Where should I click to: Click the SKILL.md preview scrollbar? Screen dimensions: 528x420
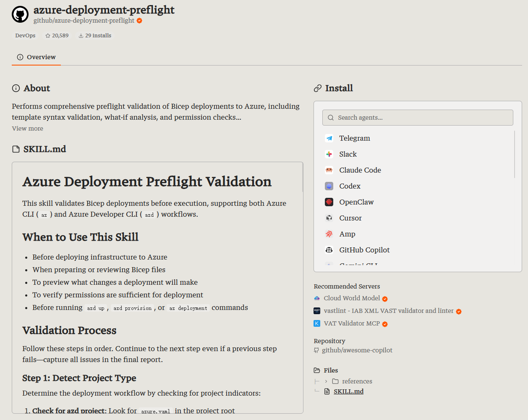[302, 178]
